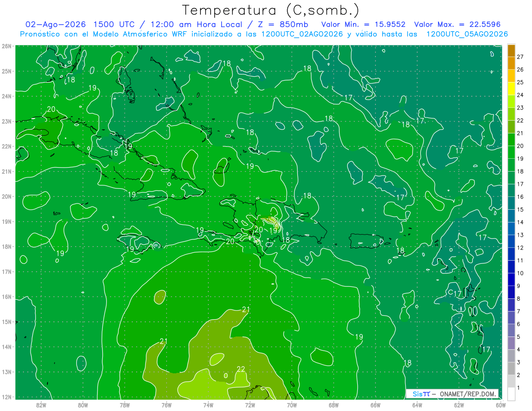Select the "Valor Max. = 22.5596" readout
The height and width of the screenshot is (411, 532).
click(458, 25)
